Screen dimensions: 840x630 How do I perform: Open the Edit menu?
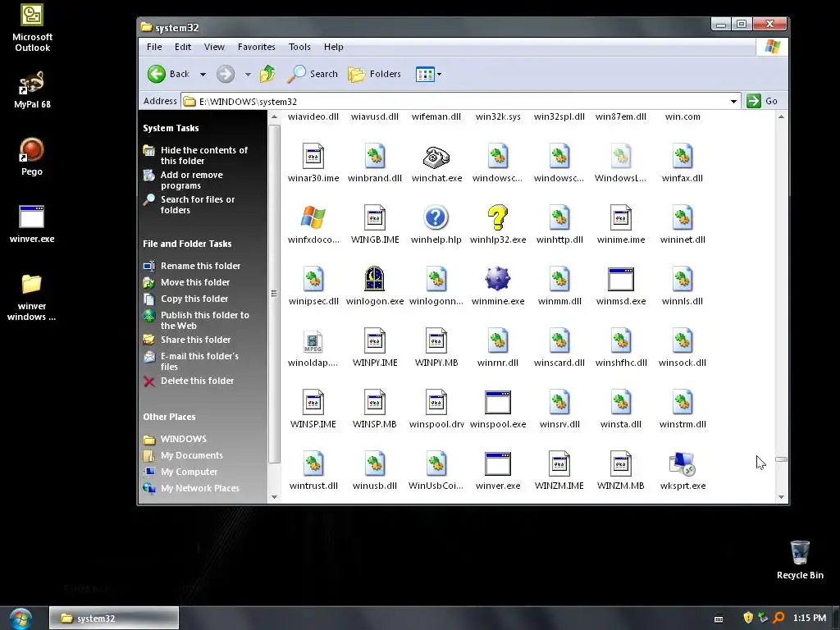(183, 47)
